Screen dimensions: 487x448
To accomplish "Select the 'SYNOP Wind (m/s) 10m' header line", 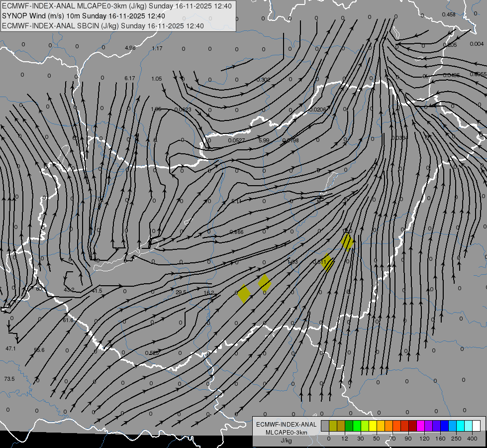I will (x=84, y=16).
